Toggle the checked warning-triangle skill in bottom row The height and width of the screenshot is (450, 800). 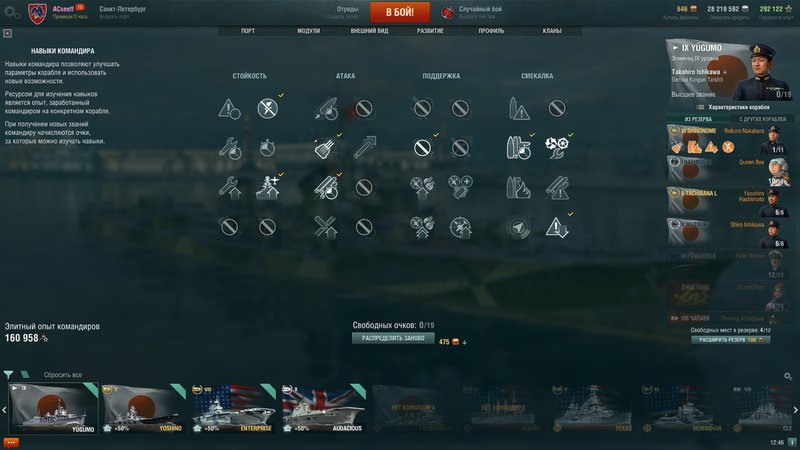tap(557, 228)
